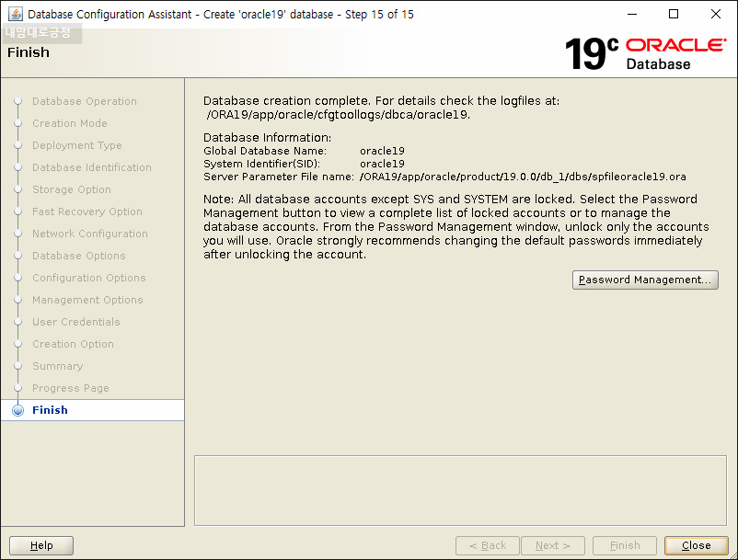Select the Fast Recovery Option step
The width and height of the screenshot is (738, 560).
tap(87, 211)
